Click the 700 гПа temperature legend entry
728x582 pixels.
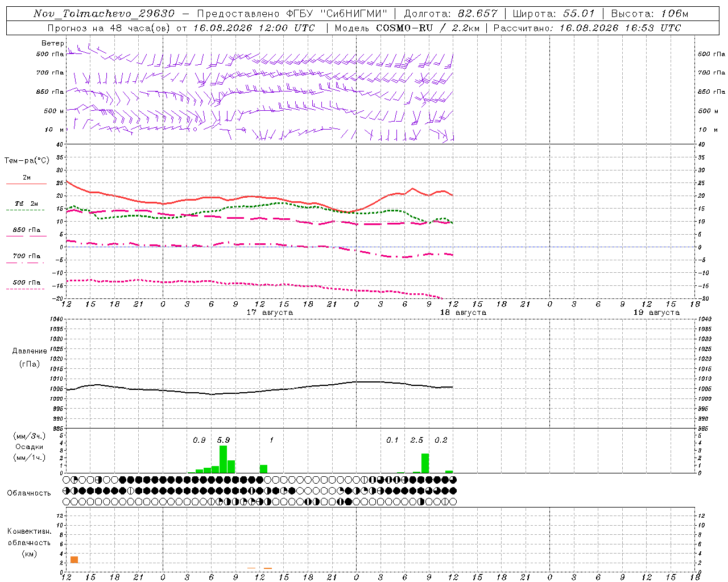(x=26, y=259)
